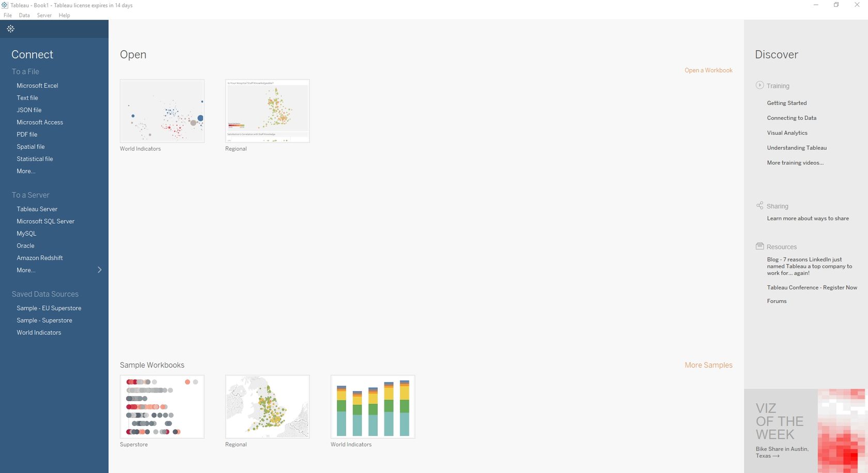Open the Getting Started training video
Viewport: 868px width, 473px height.
[x=787, y=103]
